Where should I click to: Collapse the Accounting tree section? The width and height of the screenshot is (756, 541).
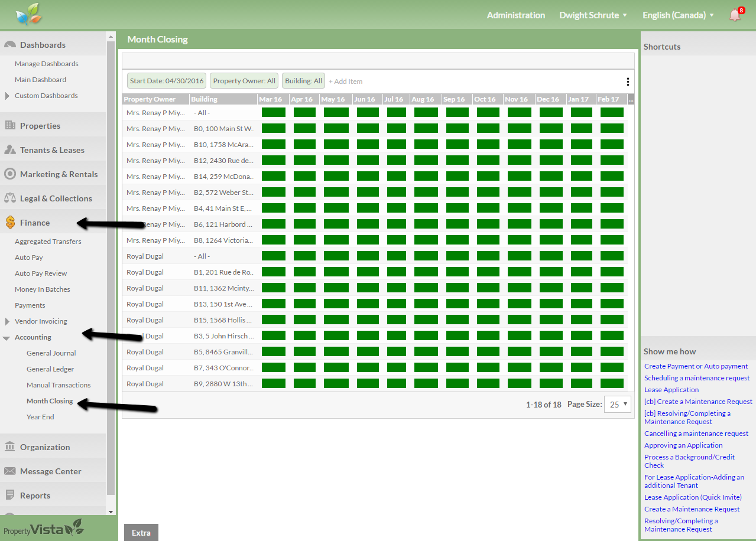(7, 338)
